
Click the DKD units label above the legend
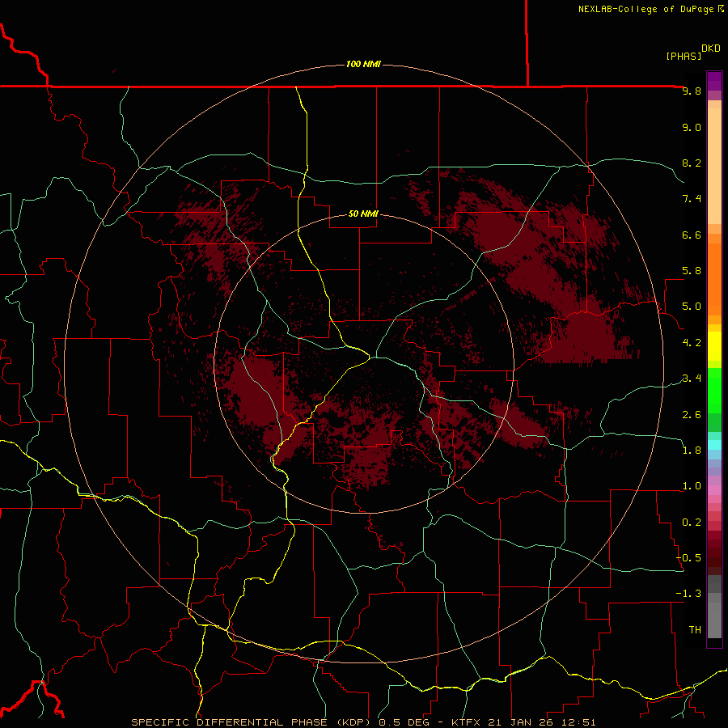tap(711, 49)
